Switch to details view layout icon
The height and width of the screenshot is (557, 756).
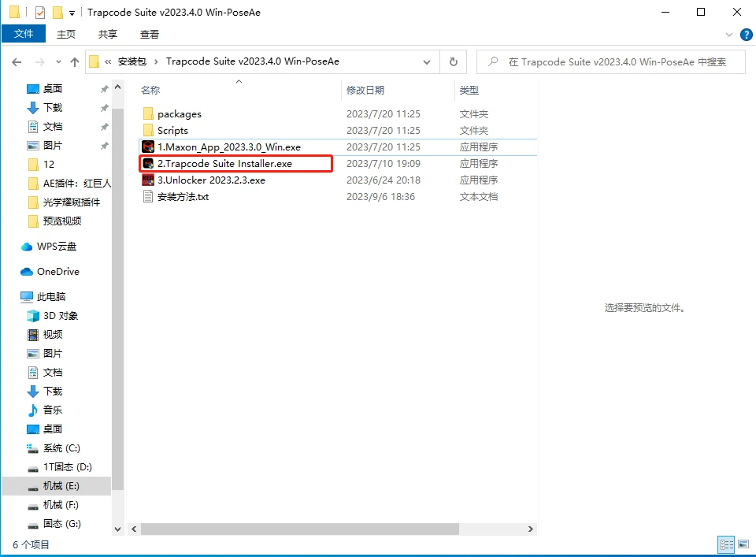[x=726, y=545]
